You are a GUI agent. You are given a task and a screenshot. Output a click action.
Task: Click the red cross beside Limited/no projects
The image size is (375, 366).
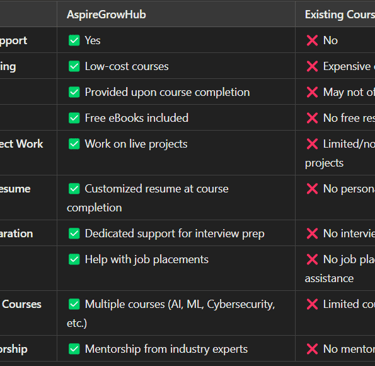click(x=312, y=144)
